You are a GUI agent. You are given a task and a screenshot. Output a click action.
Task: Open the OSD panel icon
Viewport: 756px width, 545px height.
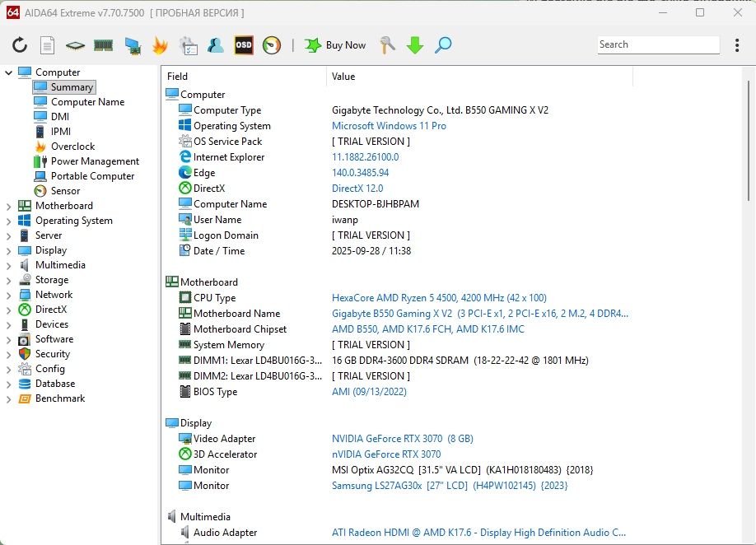pos(244,45)
